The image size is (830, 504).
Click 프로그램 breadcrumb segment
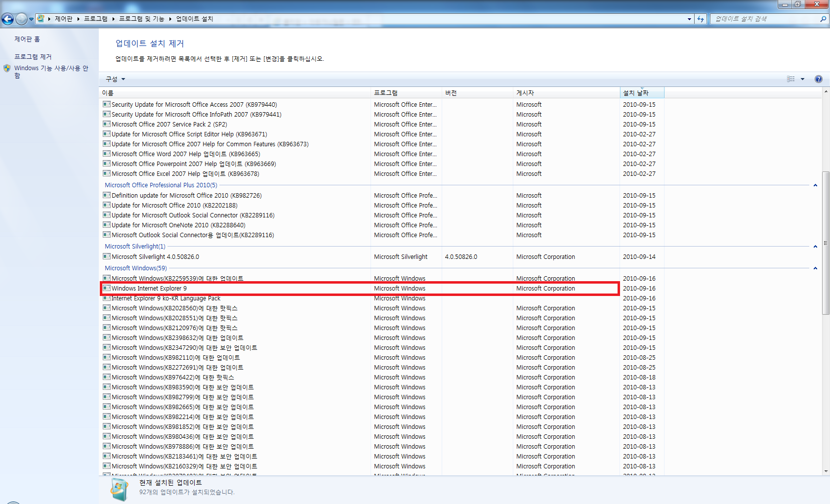[x=95, y=19]
